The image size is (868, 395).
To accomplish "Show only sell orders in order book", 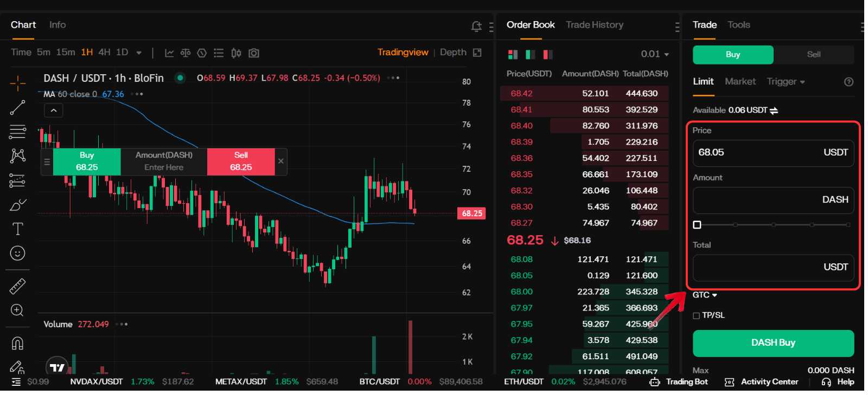I will (x=548, y=55).
